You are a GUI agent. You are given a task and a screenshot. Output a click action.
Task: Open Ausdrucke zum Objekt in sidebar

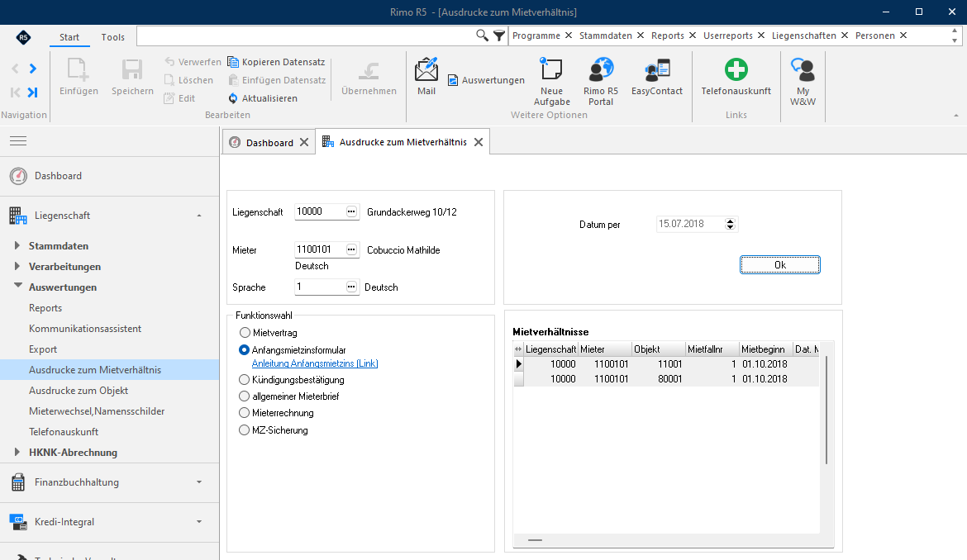click(79, 391)
